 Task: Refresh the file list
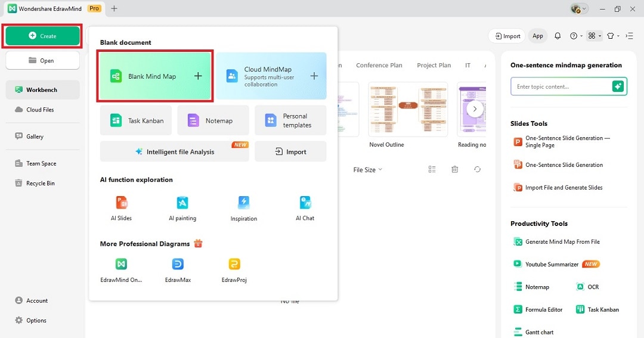[477, 169]
